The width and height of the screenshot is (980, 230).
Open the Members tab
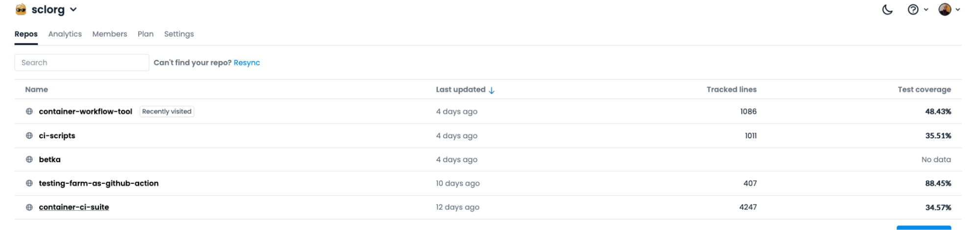109,34
